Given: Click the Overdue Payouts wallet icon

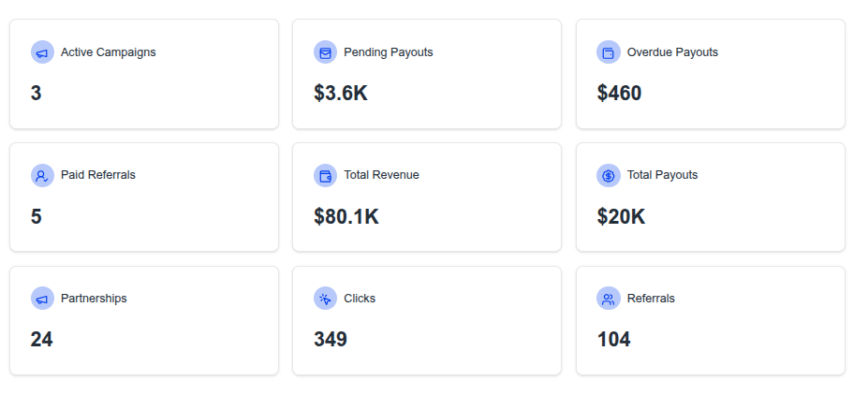Looking at the screenshot, I should [609, 52].
